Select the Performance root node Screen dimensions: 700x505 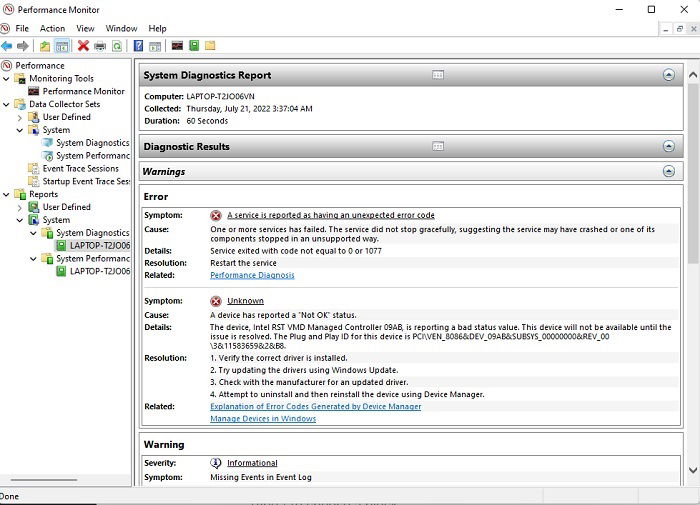coord(40,66)
